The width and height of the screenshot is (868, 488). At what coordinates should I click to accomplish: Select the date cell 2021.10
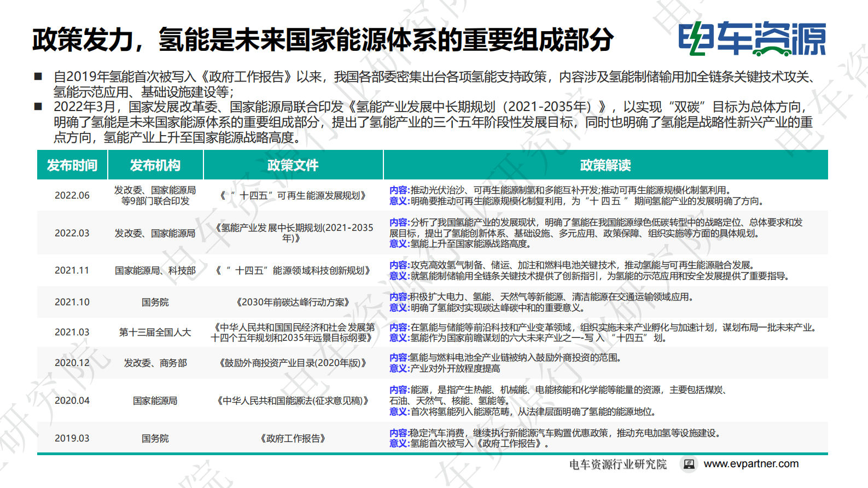(x=72, y=302)
